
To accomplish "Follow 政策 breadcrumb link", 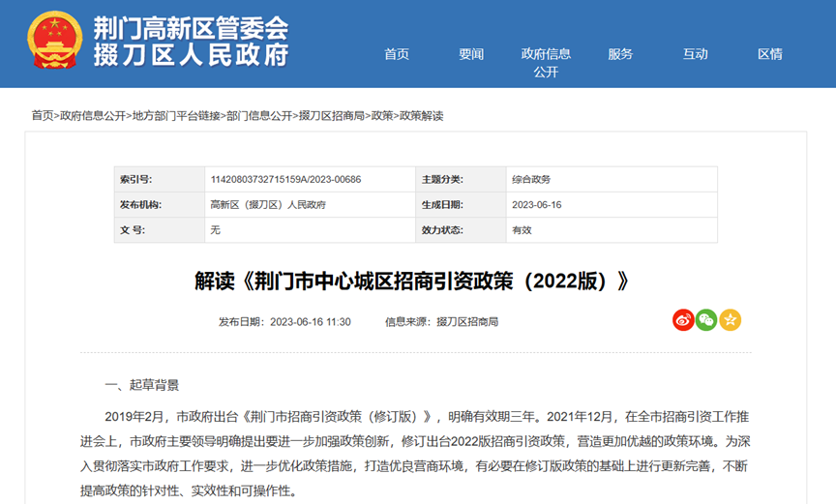I will 382,116.
